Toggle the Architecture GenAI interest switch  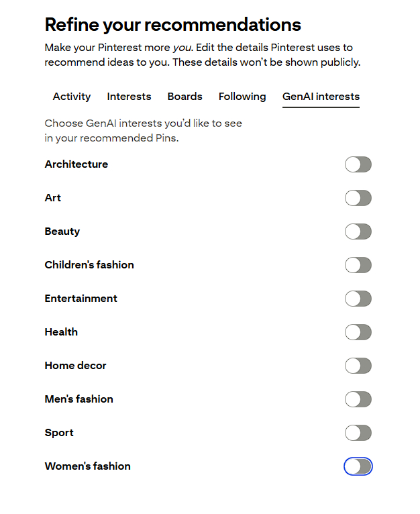[x=358, y=164]
